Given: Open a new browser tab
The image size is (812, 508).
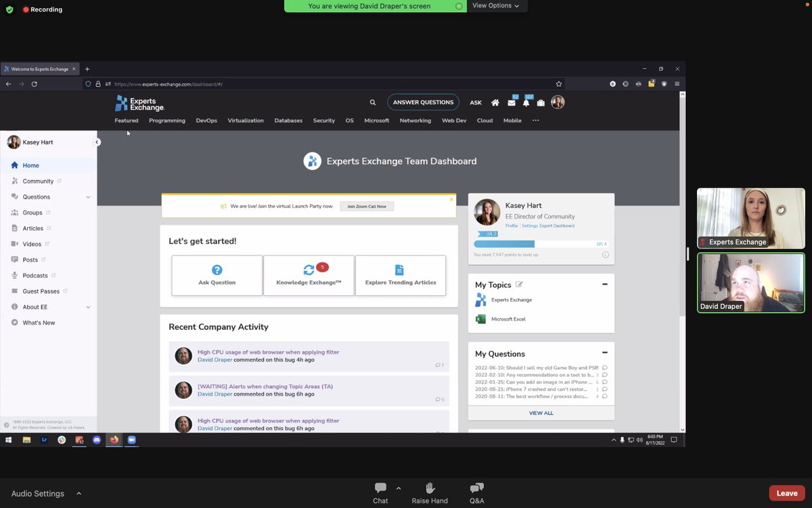Looking at the screenshot, I should tap(87, 69).
